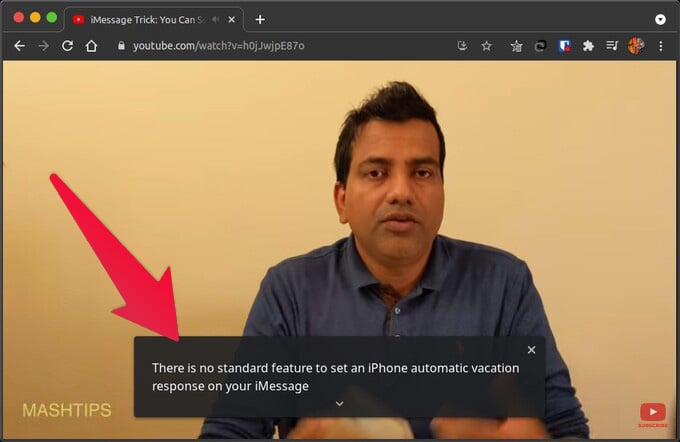Bookmark this page with the star
The height and width of the screenshot is (442, 680).
[x=487, y=46]
